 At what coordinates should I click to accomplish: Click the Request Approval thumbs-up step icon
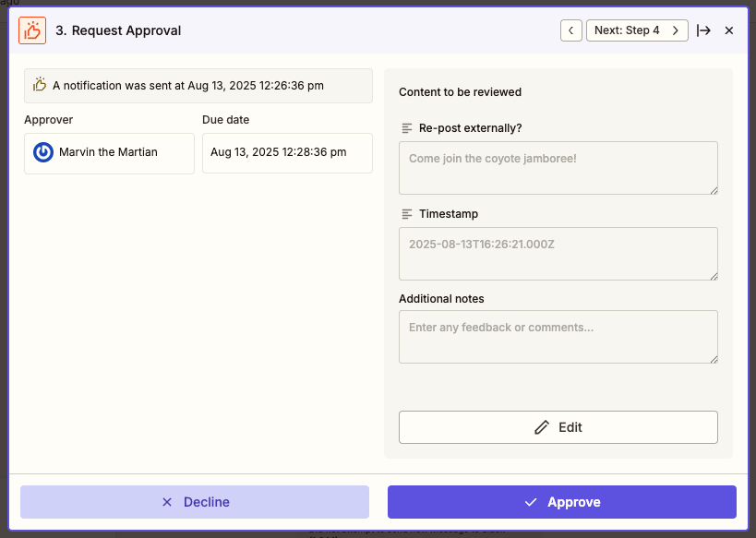(x=32, y=30)
